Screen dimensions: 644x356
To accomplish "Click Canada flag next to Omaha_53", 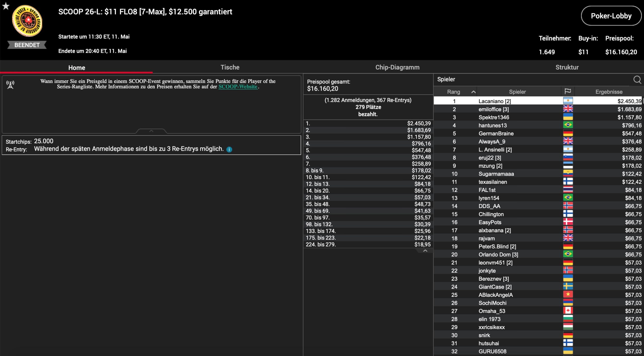I will [568, 311].
